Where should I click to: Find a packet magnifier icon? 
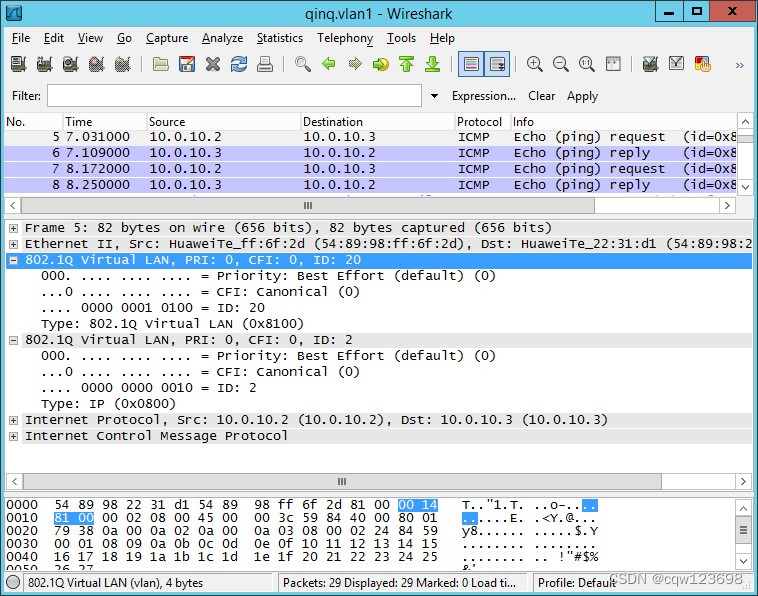[x=303, y=64]
